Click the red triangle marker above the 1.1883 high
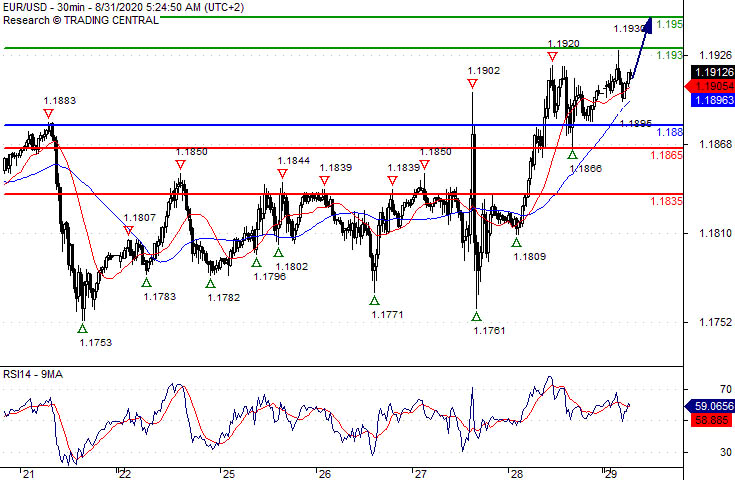 click(x=48, y=113)
